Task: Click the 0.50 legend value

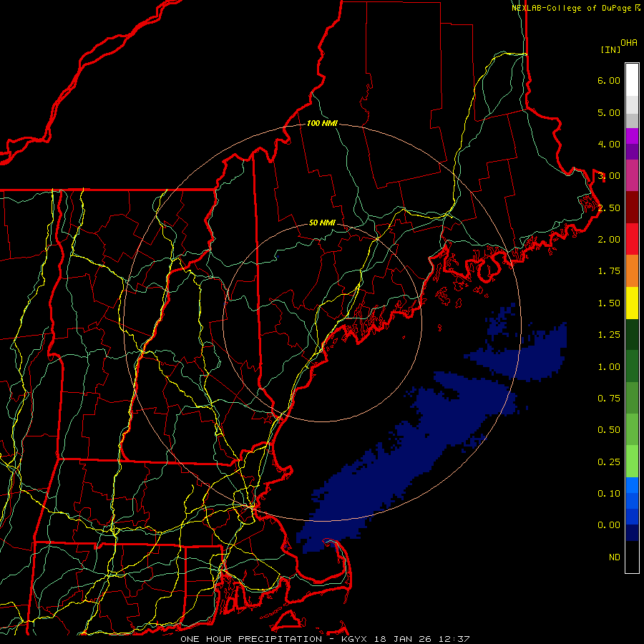Action: 609,430
